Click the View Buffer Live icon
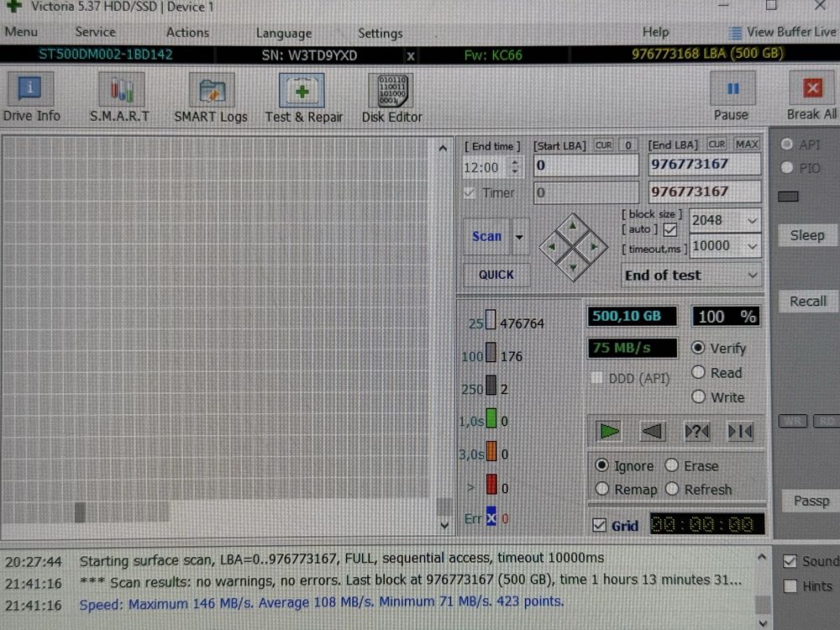The height and width of the screenshot is (630, 840). (x=736, y=34)
